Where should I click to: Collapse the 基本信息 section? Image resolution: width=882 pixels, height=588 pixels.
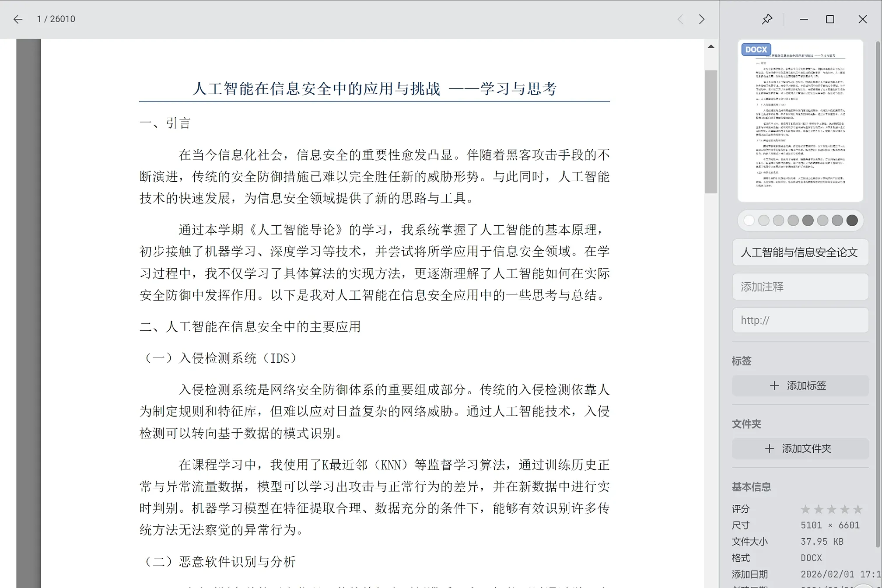[751, 487]
